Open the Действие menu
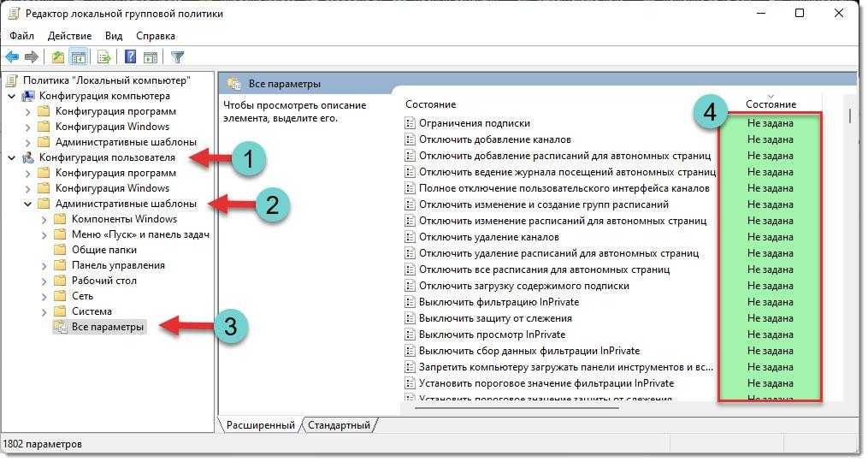The width and height of the screenshot is (868, 462). (x=70, y=36)
